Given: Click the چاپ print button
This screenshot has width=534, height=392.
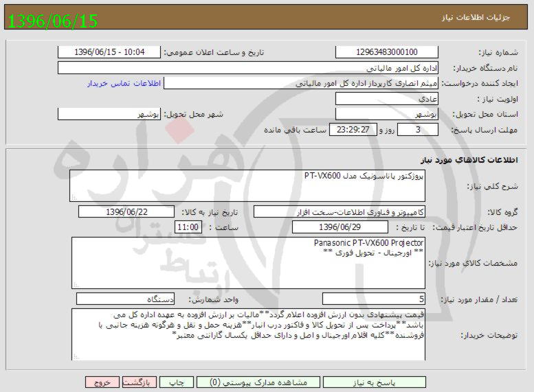Looking at the screenshot, I should pyautogui.click(x=177, y=382).
